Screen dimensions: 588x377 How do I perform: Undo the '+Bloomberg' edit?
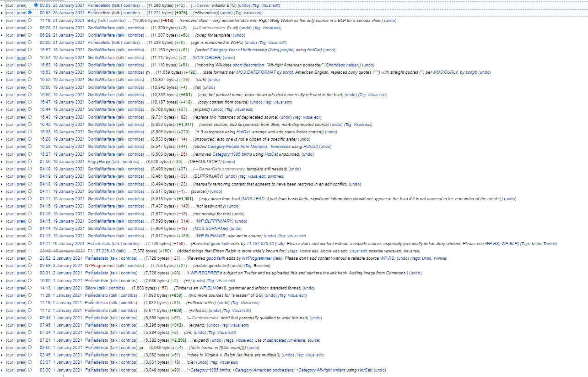(226, 13)
